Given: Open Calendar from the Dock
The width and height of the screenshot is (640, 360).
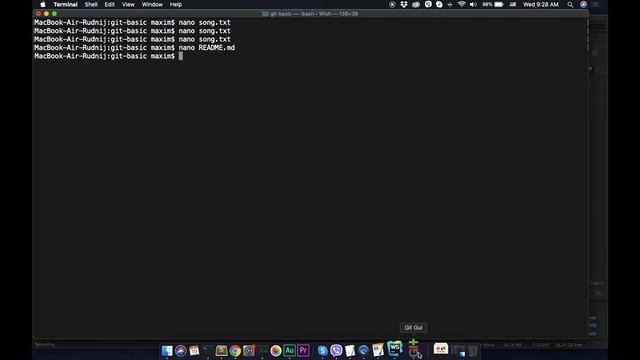Looking at the screenshot, I should point(194,351).
